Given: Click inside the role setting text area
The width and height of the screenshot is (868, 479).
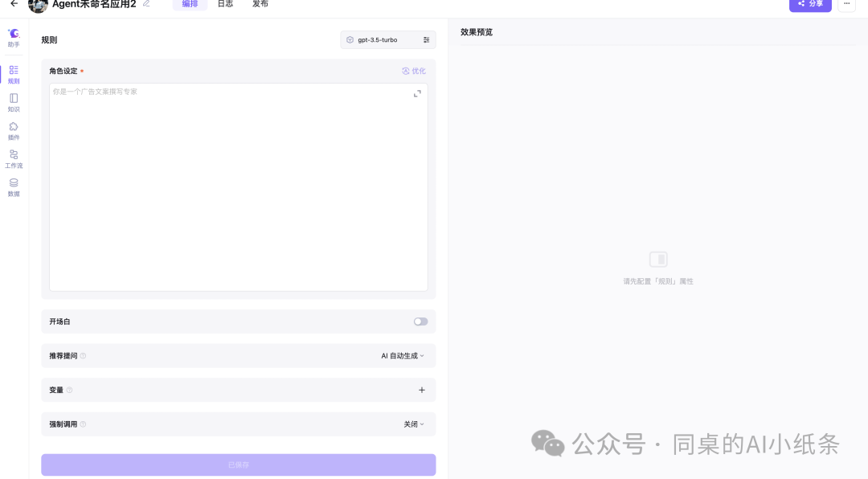Looking at the screenshot, I should coord(238,185).
